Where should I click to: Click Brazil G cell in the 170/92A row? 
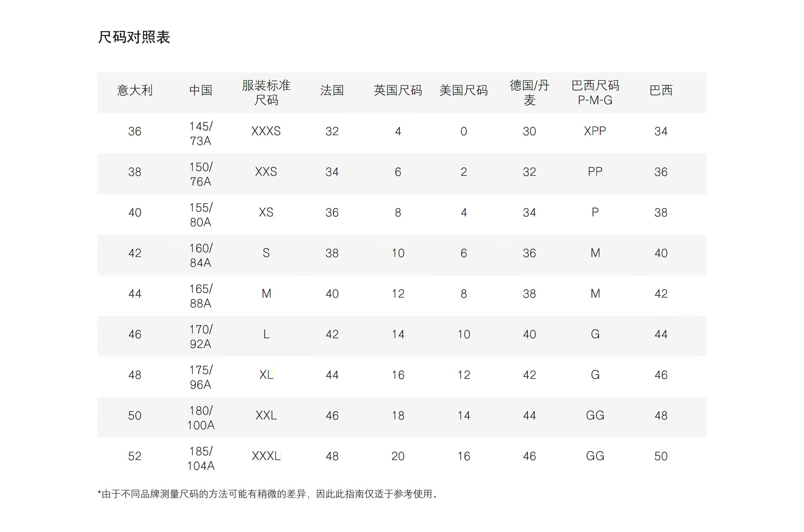point(595,334)
